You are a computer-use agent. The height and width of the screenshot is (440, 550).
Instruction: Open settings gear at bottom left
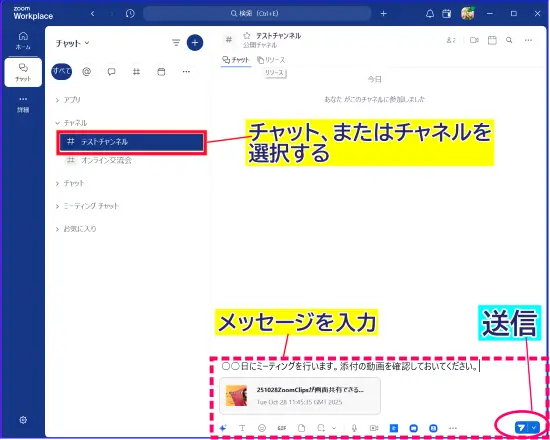click(x=23, y=420)
